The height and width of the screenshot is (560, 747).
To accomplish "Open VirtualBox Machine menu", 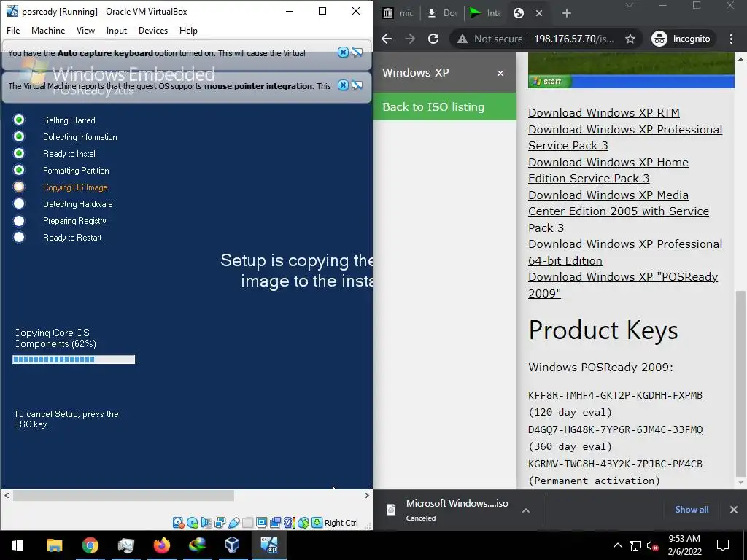I will (x=48, y=31).
